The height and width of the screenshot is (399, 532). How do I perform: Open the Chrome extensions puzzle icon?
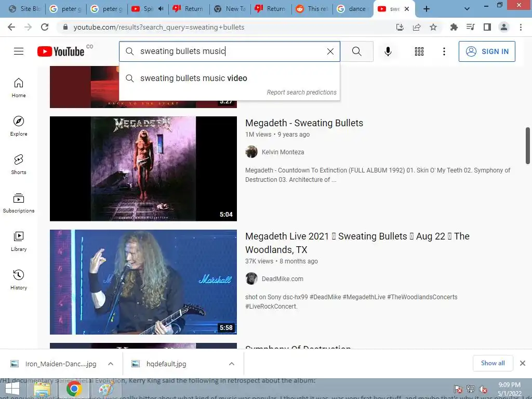tap(454, 27)
